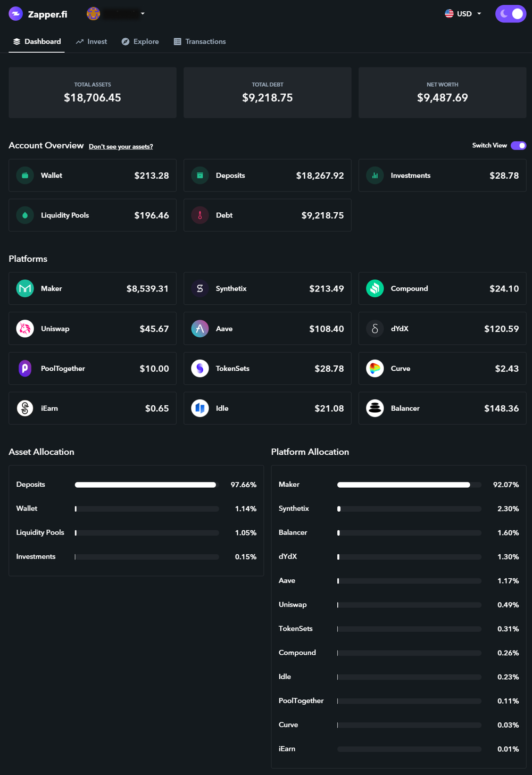Click the Balancer value $148.36
532x775 pixels.
click(x=502, y=409)
